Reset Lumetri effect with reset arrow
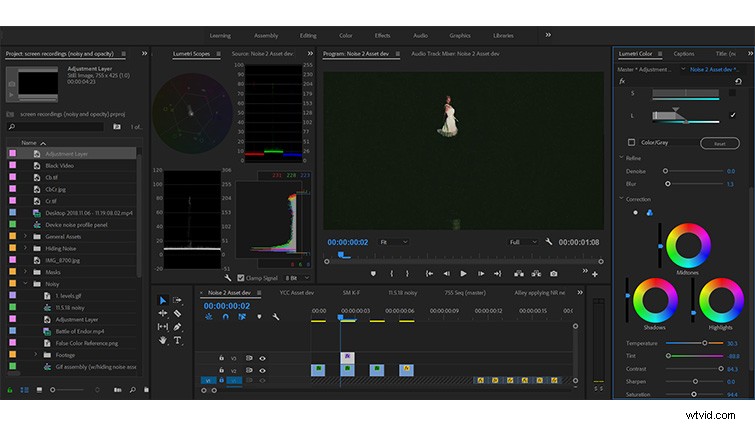Screen dimensions: 755x425 pyautogui.click(x=738, y=81)
